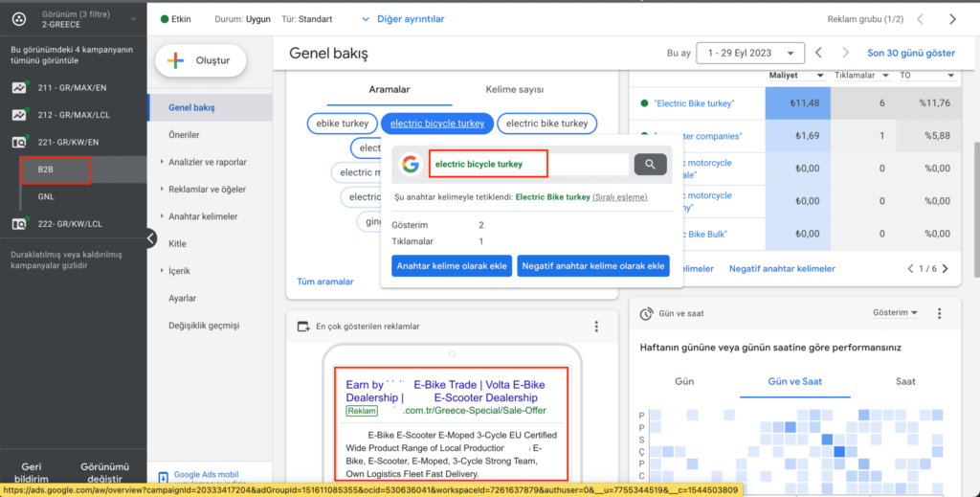The height and width of the screenshot is (497, 980).
Task: Click the ad preview headline Earn by E-Bike Trade
Action: coord(445,392)
